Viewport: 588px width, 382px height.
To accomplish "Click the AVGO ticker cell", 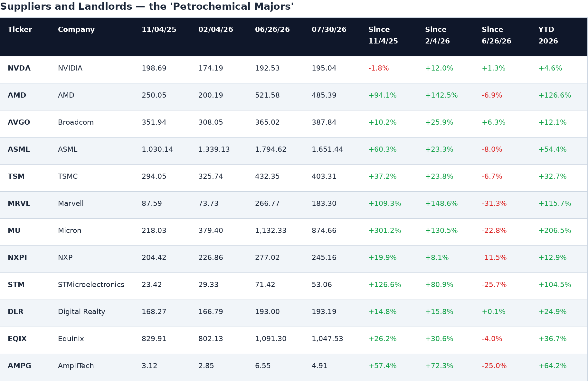I will [x=19, y=122].
